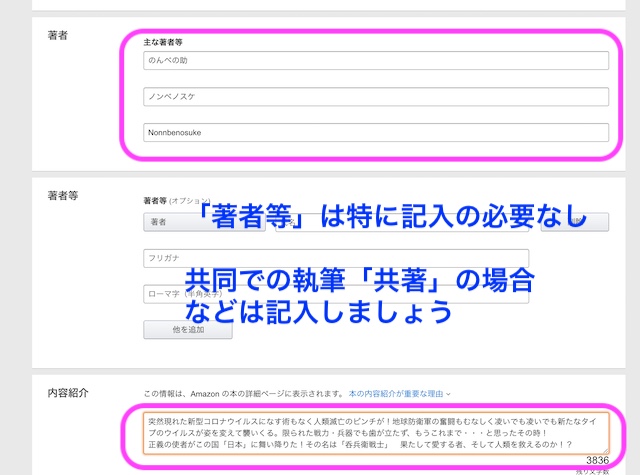
Task: Expand the chevron beside 本の内容紹介が重要な理由
Action: pyautogui.click(x=449, y=394)
